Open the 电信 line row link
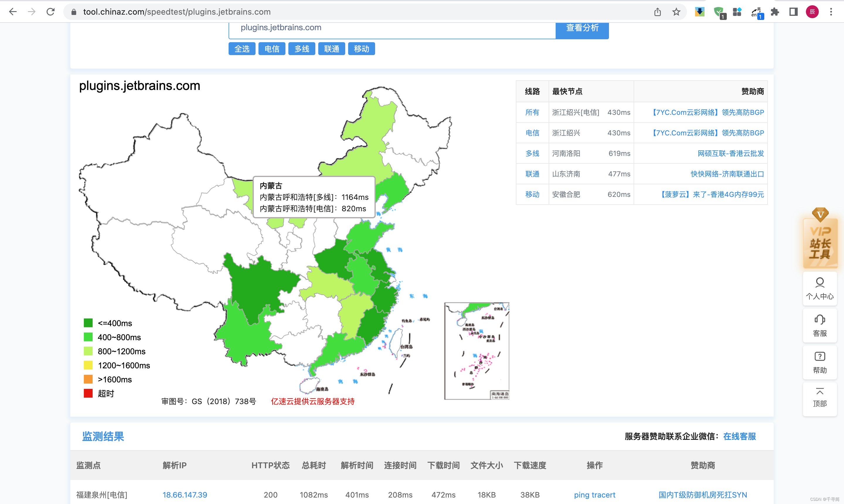 point(532,133)
